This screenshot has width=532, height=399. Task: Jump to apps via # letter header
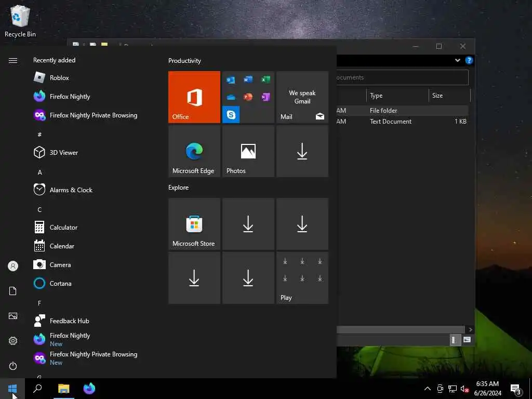pos(39,135)
